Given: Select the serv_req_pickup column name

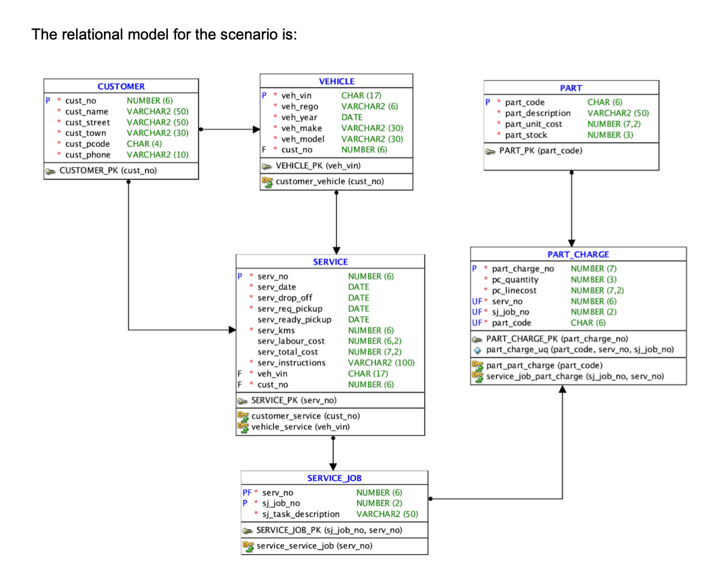Looking at the screenshot, I should [290, 309].
